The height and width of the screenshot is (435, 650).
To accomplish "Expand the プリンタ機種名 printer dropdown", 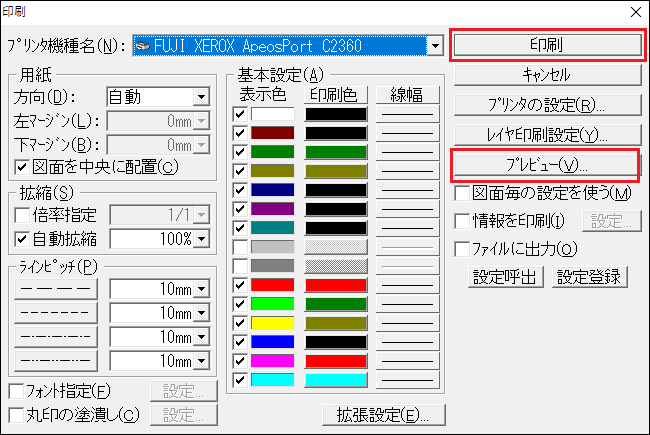I will tap(435, 46).
